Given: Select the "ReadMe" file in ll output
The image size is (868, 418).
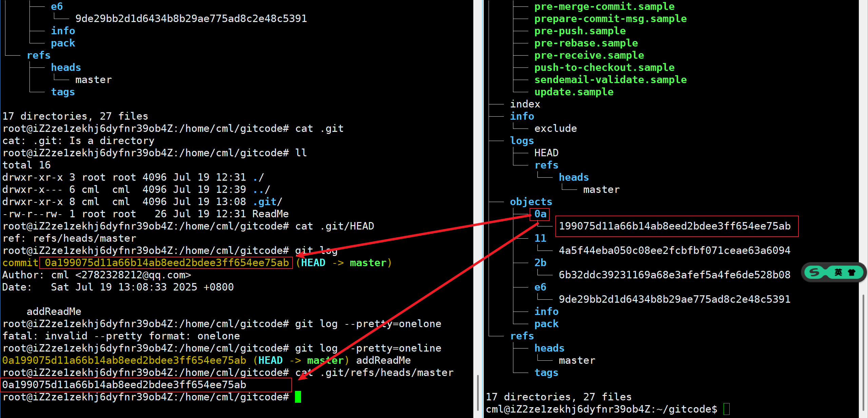Looking at the screenshot, I should coord(271,214).
